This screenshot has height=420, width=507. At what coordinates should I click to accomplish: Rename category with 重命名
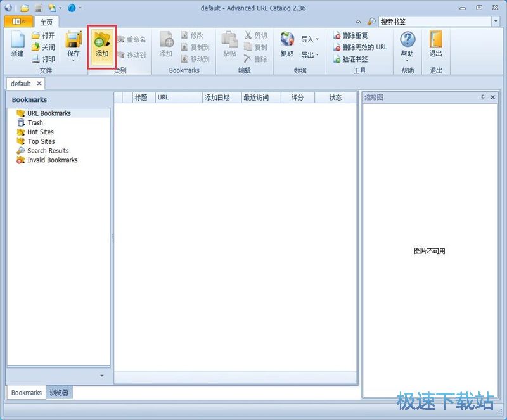[x=131, y=39]
